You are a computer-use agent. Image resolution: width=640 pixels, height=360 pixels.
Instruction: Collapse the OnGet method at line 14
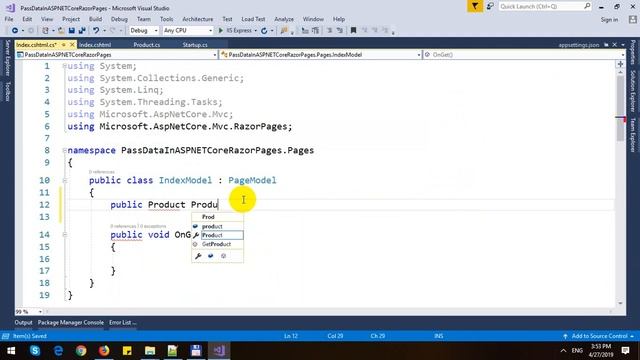pos(64,235)
